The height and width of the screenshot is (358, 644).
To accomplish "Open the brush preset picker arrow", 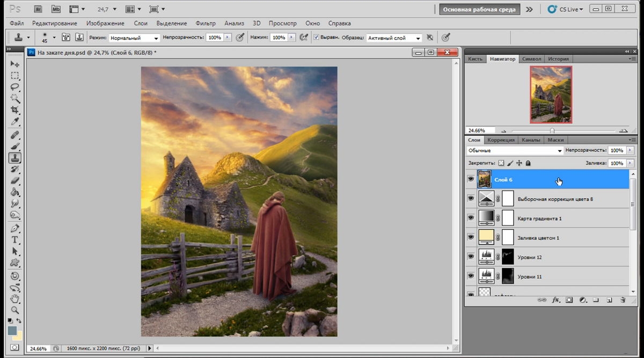I will 54,38.
